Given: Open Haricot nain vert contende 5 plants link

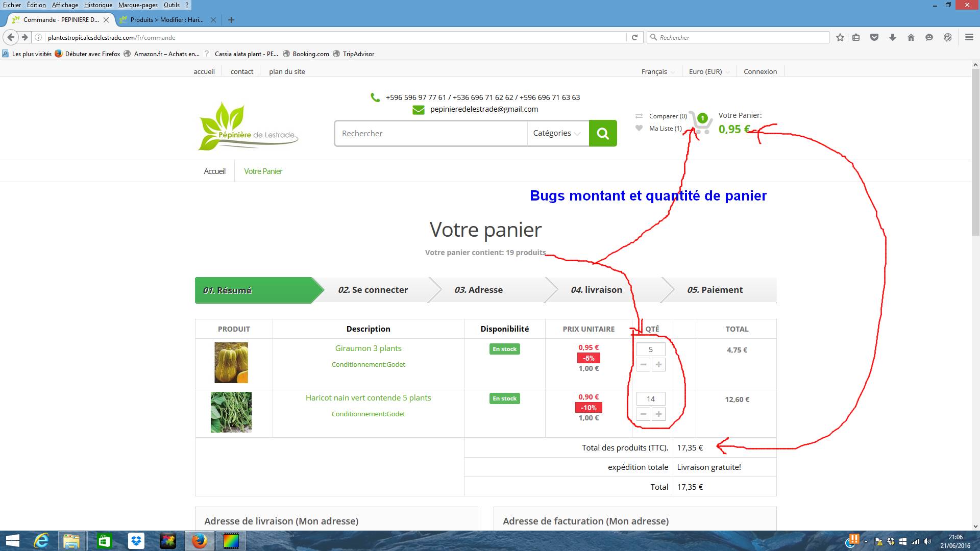Looking at the screenshot, I should click(x=368, y=398).
